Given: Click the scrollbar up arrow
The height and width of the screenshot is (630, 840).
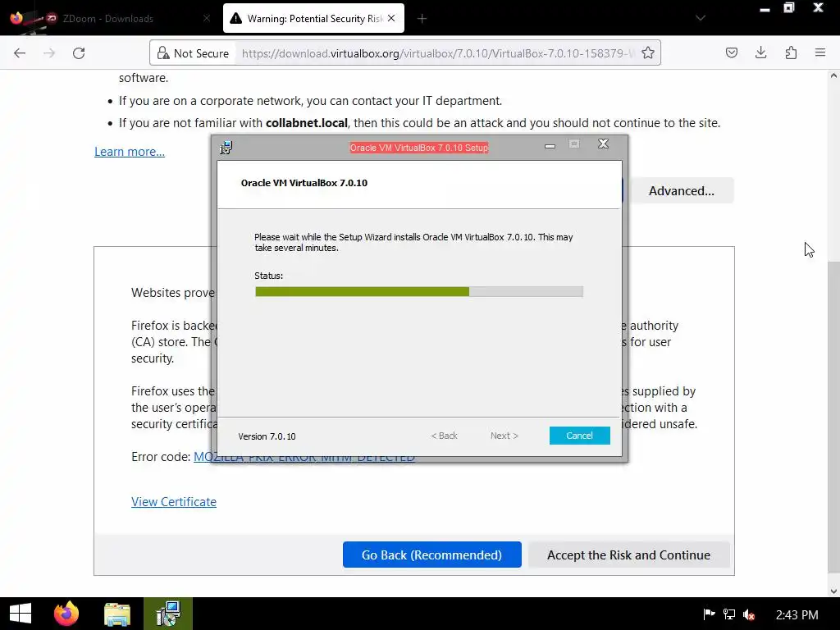Looking at the screenshot, I should [x=833, y=75].
